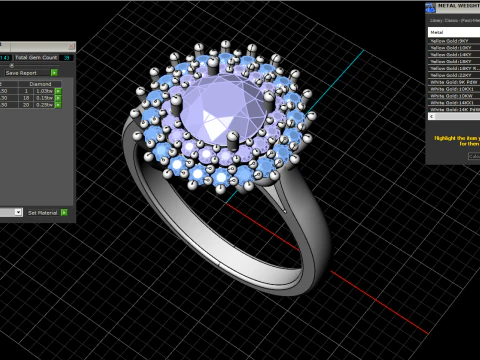
Task: Select Yellow Gold 22KY in the metal list
Action: 454,75
